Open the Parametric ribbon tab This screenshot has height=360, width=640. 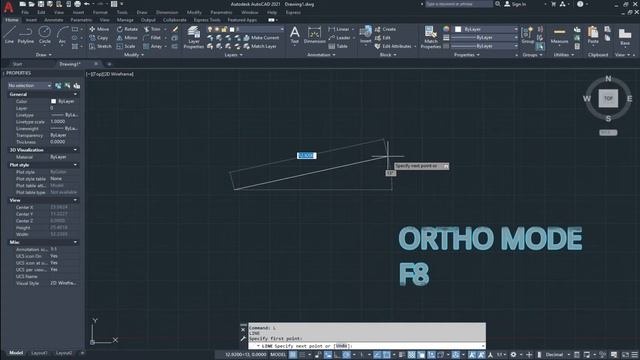pyautogui.click(x=81, y=20)
